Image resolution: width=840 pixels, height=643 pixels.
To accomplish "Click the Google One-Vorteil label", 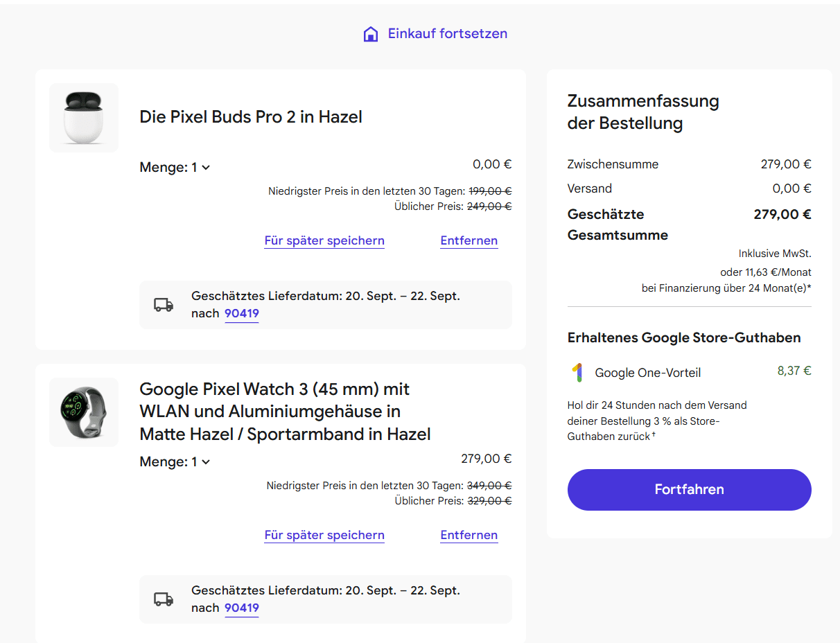I will coord(647,373).
